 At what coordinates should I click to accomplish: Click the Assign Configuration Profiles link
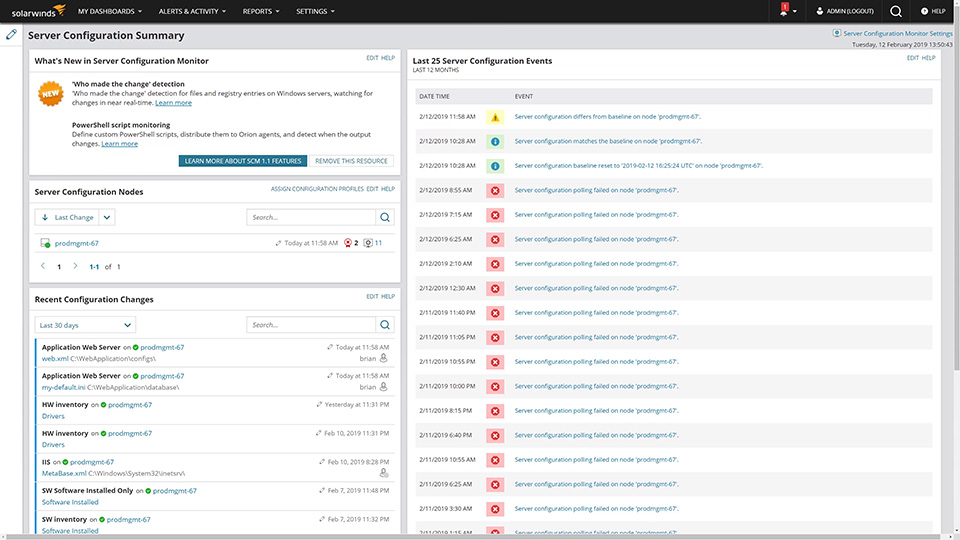click(x=317, y=189)
